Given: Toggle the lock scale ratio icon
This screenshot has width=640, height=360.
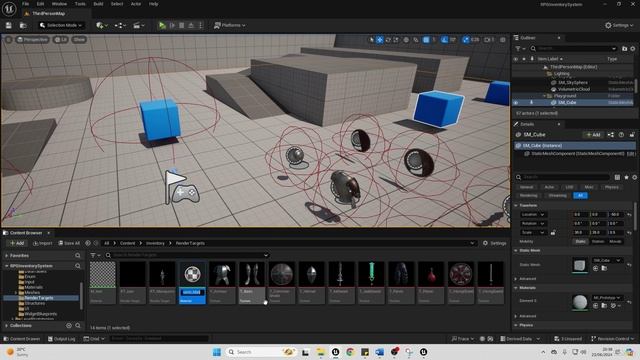Looking at the screenshot, I should pos(553,233).
